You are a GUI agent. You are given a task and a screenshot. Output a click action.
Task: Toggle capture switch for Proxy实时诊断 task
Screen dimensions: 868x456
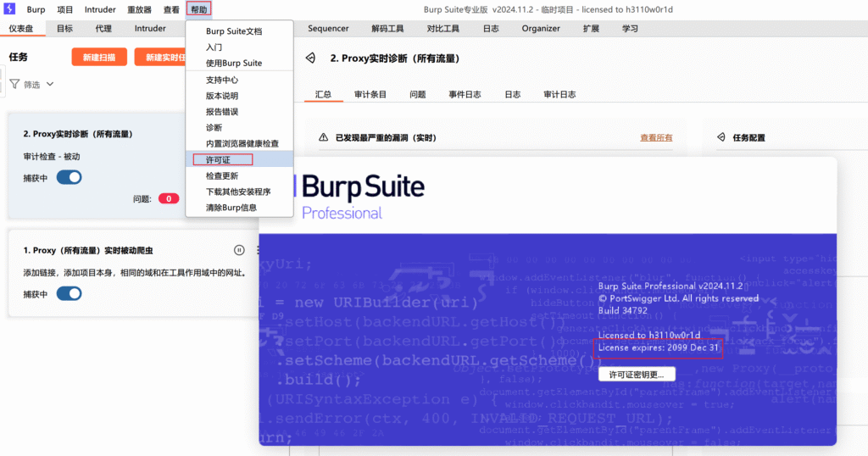pyautogui.click(x=70, y=178)
